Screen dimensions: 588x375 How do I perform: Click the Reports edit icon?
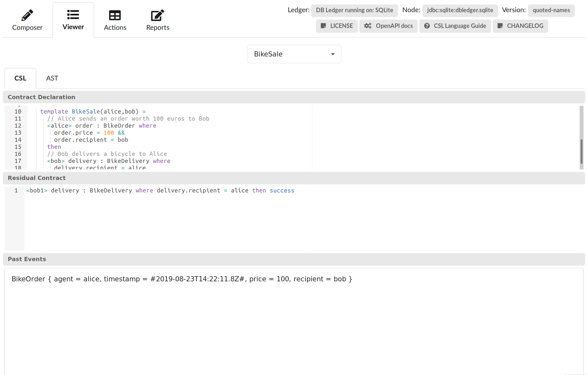tap(158, 15)
